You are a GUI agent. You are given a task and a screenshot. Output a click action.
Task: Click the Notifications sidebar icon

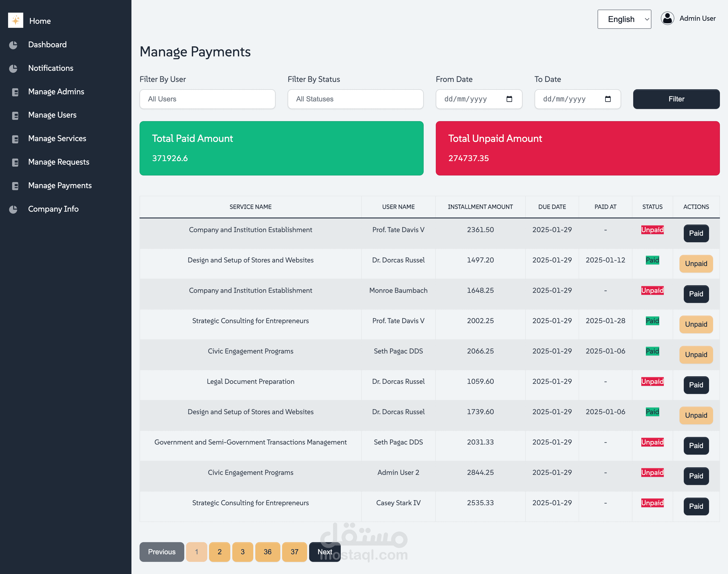(x=13, y=69)
